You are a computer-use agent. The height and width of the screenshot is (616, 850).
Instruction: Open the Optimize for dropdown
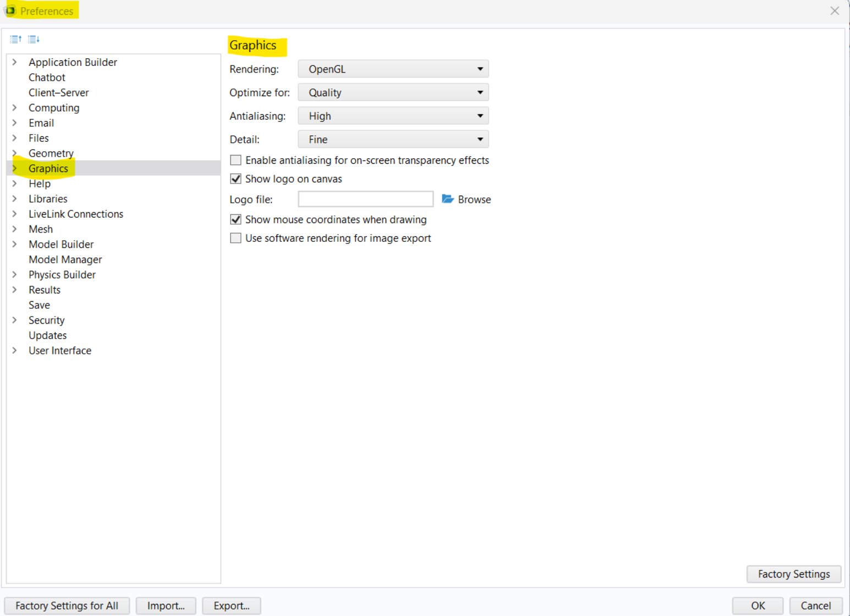click(393, 93)
